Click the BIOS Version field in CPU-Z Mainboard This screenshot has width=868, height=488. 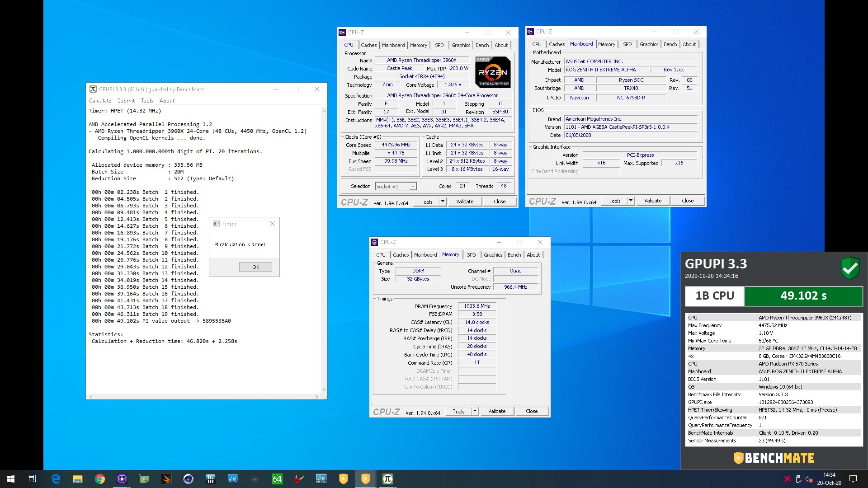coord(631,127)
